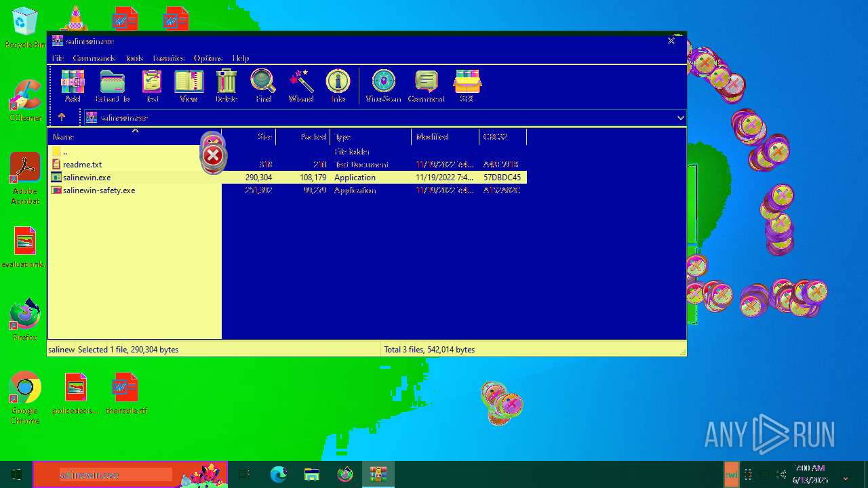The width and height of the screenshot is (868, 488).
Task: Click the Comment toolbar icon
Action: coord(426,85)
